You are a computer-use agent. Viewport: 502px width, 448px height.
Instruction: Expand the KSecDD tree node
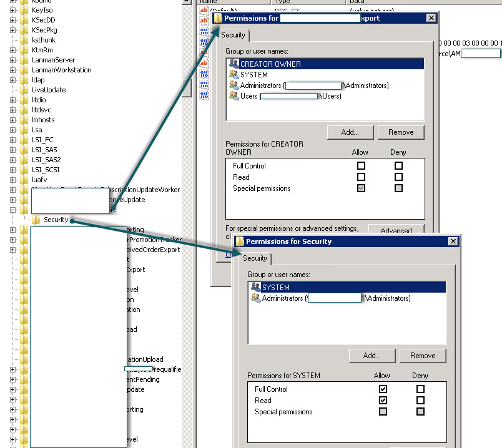[x=12, y=20]
